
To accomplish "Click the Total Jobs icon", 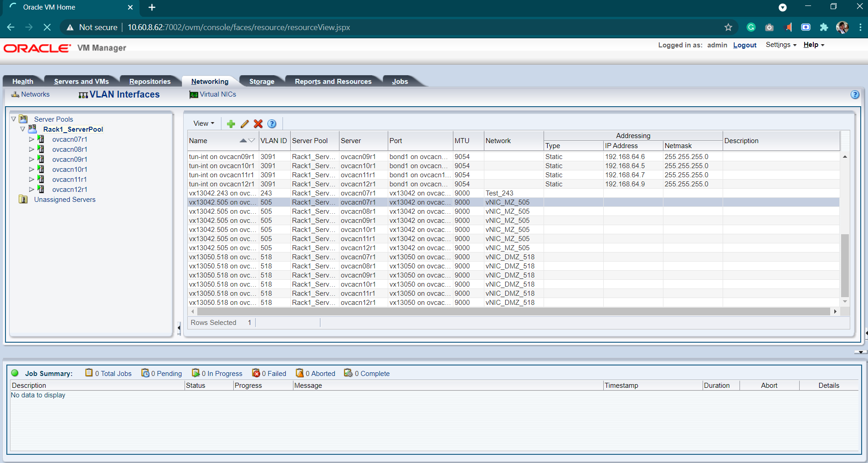I will [89, 373].
